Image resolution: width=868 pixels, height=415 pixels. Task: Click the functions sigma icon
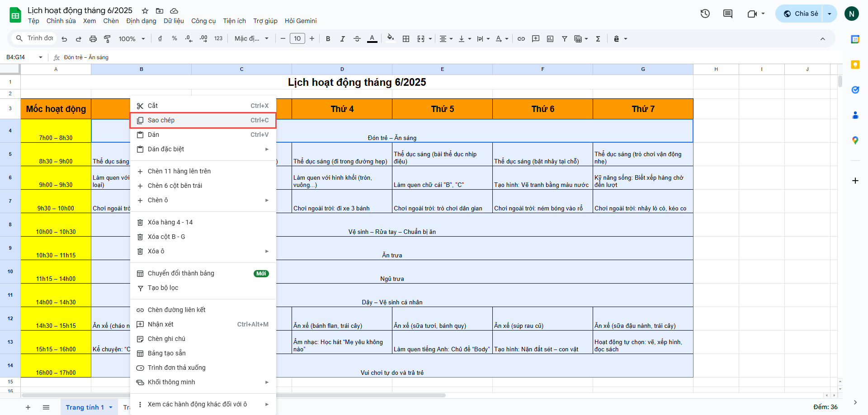click(598, 39)
